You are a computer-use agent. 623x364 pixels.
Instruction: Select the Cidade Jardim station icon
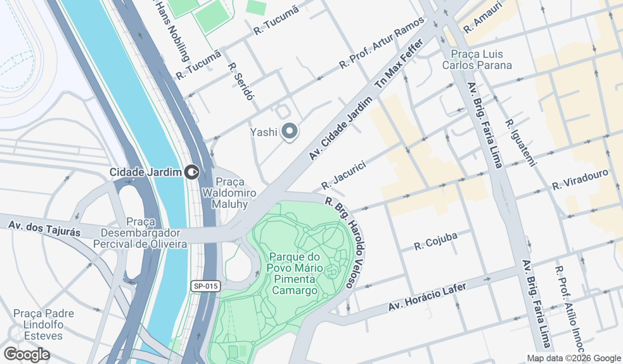pos(193,172)
